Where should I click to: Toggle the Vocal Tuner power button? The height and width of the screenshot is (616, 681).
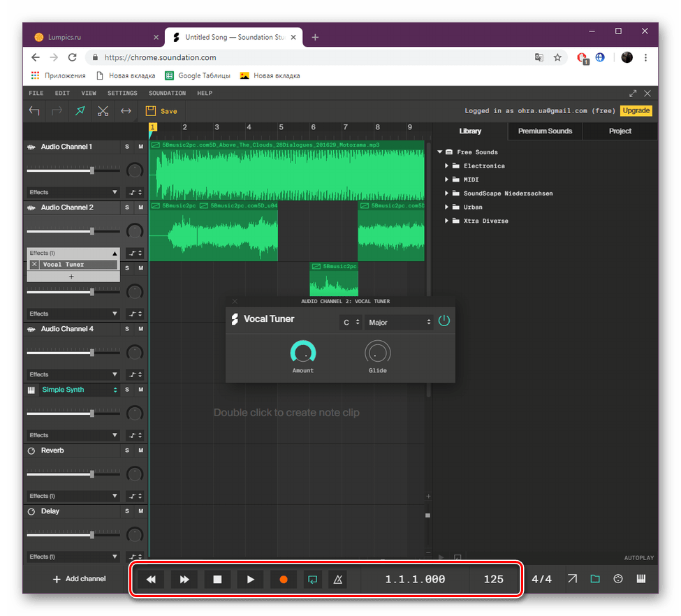click(x=444, y=320)
